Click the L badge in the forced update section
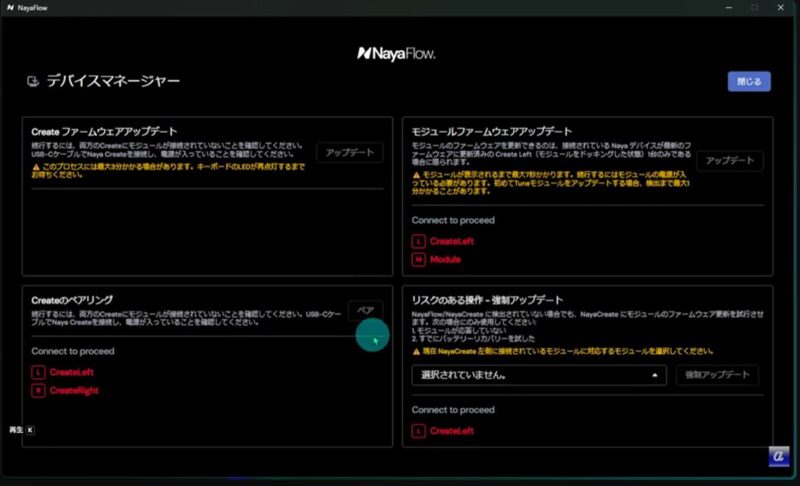 click(x=418, y=430)
